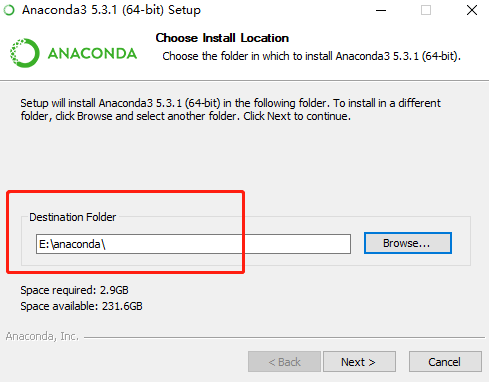Cancel the Anaconda3 setup

pos(445,361)
